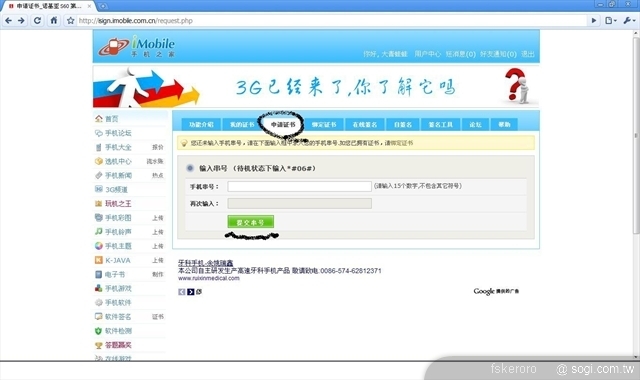Click the www.ruixinmedical.com ad link
Image resolution: width=640 pixels, height=380 pixels.
[x=209, y=278]
